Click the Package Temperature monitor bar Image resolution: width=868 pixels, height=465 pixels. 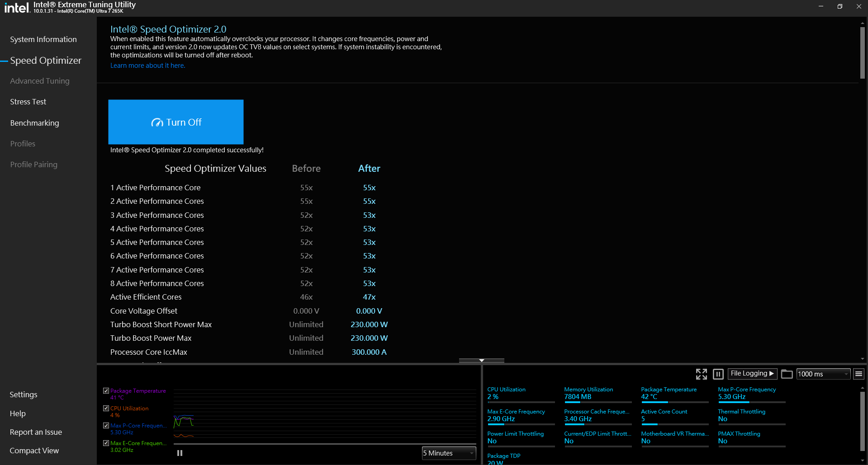pos(674,402)
